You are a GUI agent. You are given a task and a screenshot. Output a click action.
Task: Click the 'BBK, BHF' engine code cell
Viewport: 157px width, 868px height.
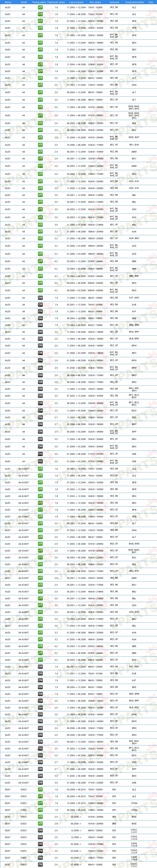pyautogui.click(x=134, y=276)
